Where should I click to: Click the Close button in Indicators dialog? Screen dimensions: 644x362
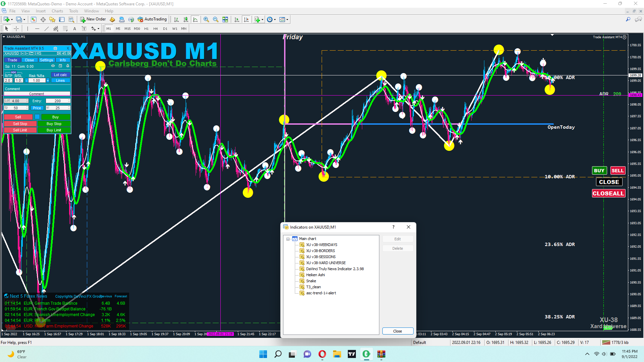click(x=397, y=331)
